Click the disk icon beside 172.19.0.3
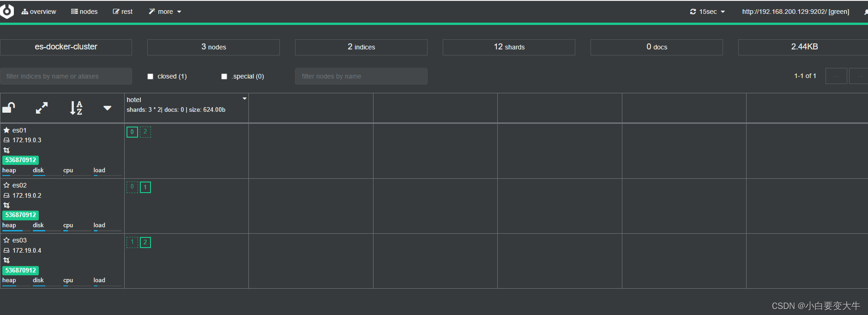868x315 pixels. (6, 140)
